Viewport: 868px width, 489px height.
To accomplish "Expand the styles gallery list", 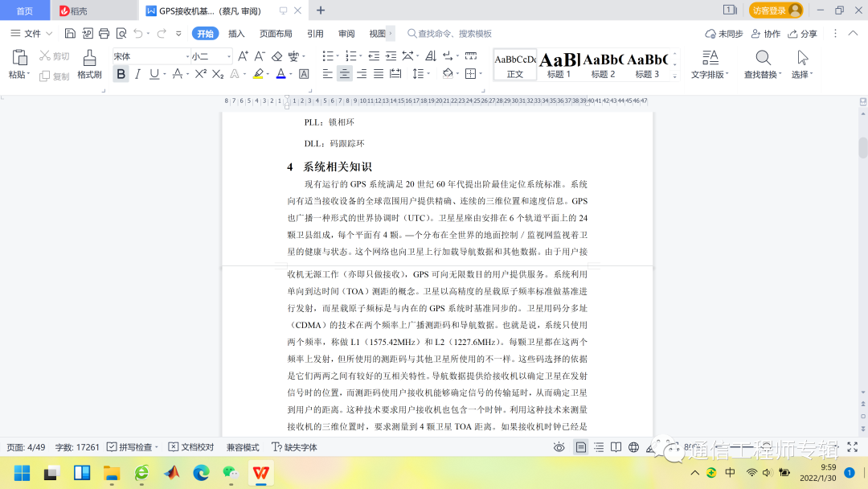I will [x=674, y=72].
